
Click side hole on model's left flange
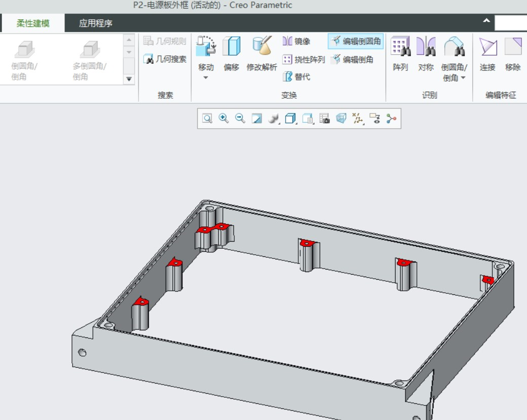pos(82,353)
